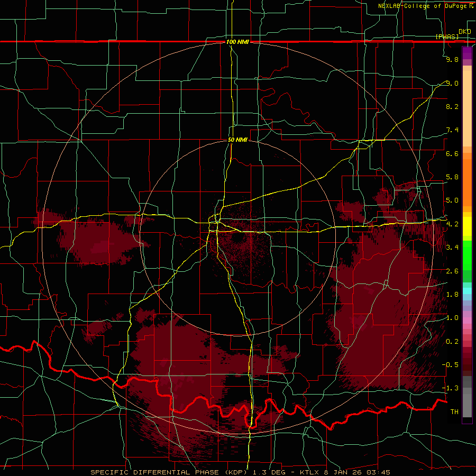Image resolution: width=476 pixels, height=476 pixels.
Task: Click the 8.2 scale value
Action: 452,106
